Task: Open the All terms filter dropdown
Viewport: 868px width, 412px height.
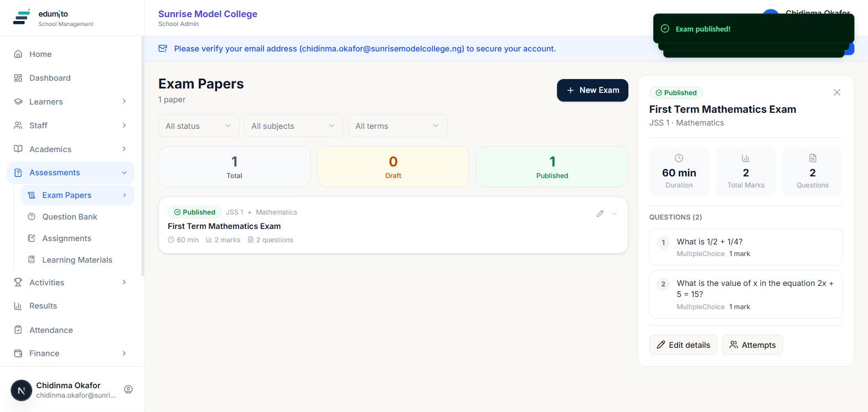Action: 397,126
